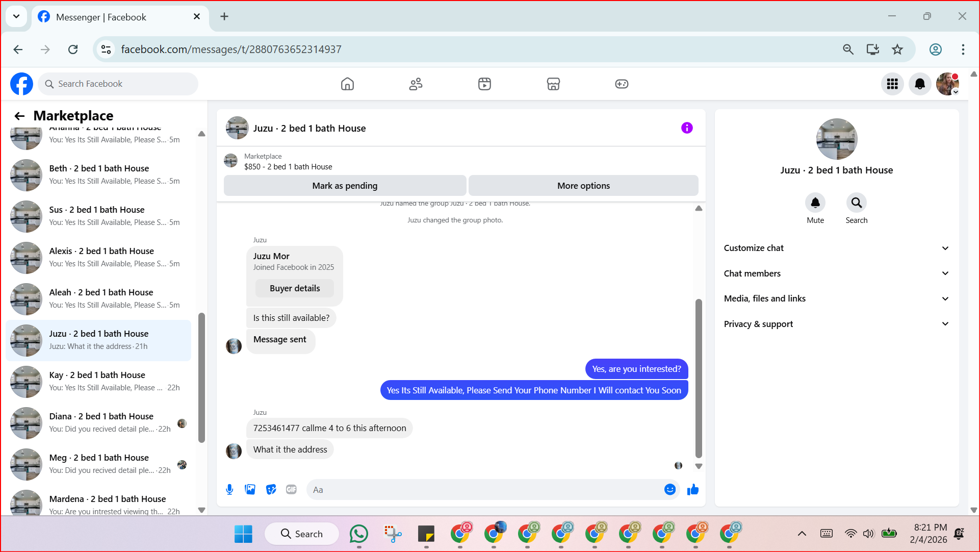
Task: Open the sticker picker icon
Action: coord(271,490)
